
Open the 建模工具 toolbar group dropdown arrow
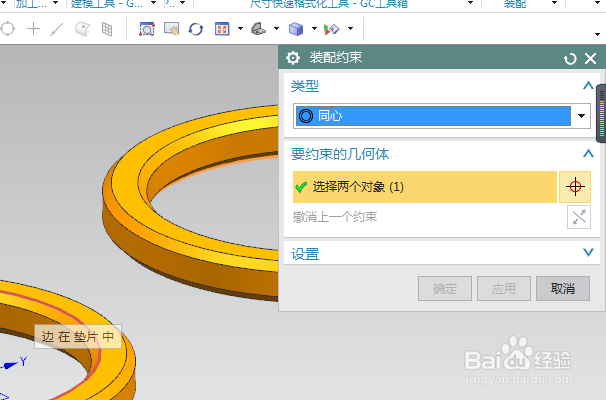153,3
